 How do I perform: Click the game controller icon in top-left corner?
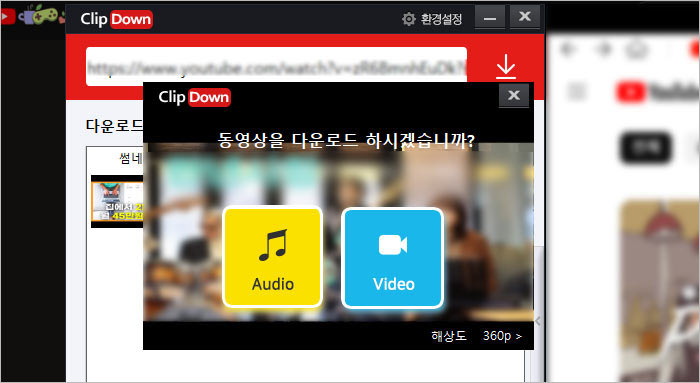45,14
